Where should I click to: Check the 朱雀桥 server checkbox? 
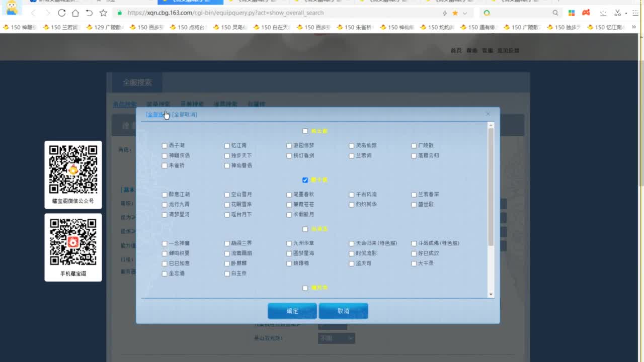click(165, 166)
